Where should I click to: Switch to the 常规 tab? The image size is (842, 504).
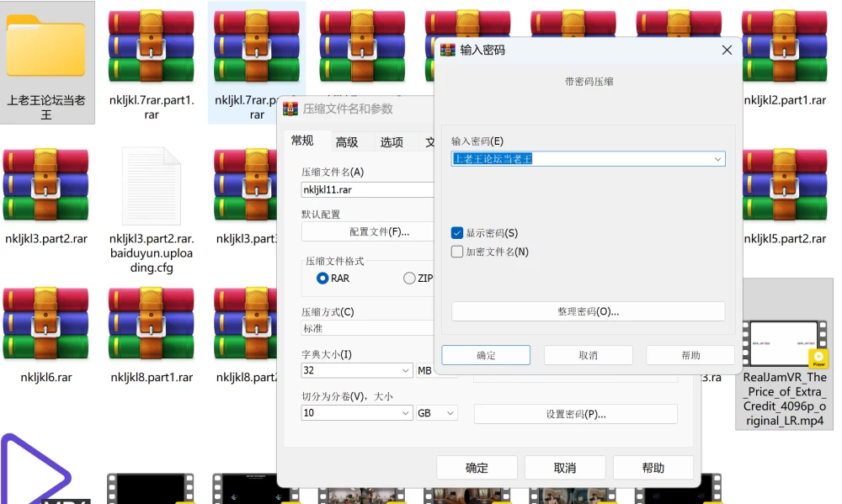[302, 141]
